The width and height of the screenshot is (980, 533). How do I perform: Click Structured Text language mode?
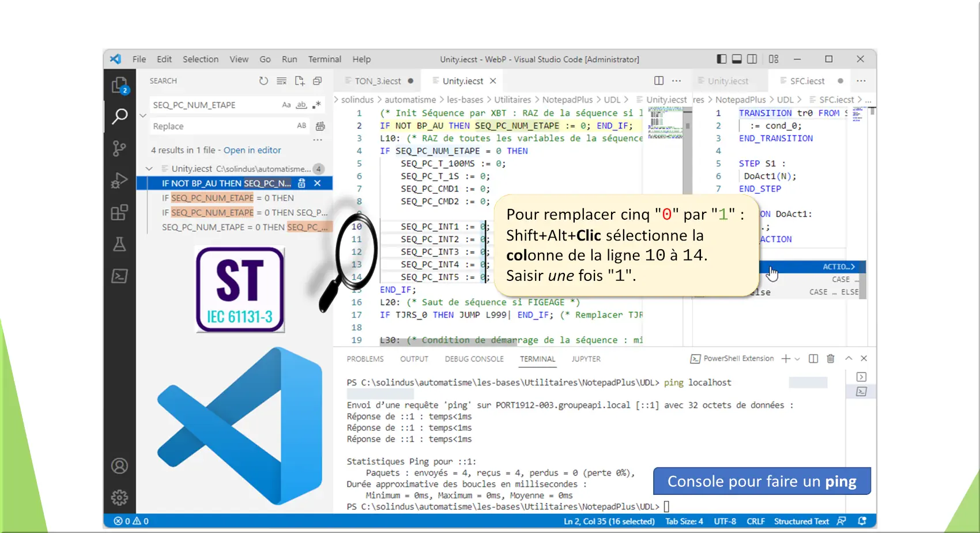click(801, 521)
